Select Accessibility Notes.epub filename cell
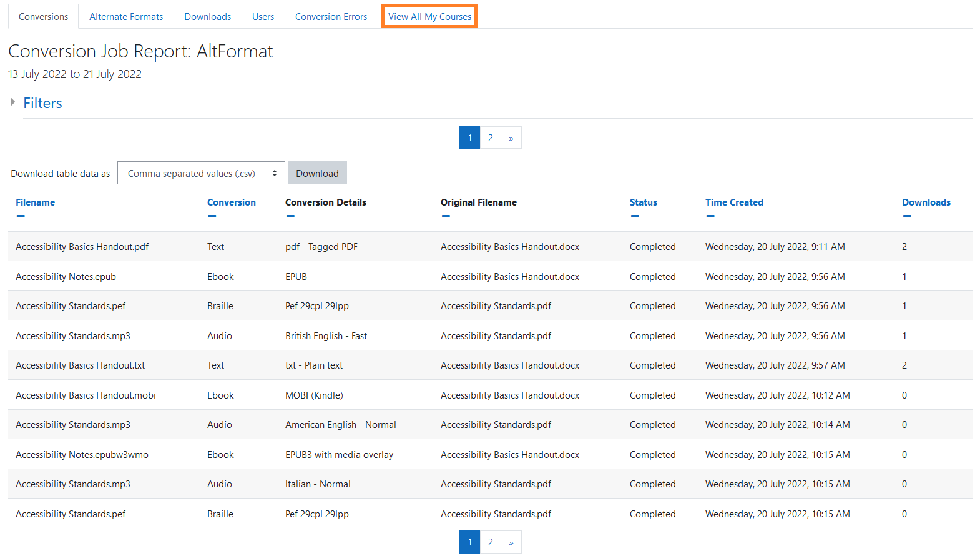This screenshot has height=556, width=980. (66, 277)
